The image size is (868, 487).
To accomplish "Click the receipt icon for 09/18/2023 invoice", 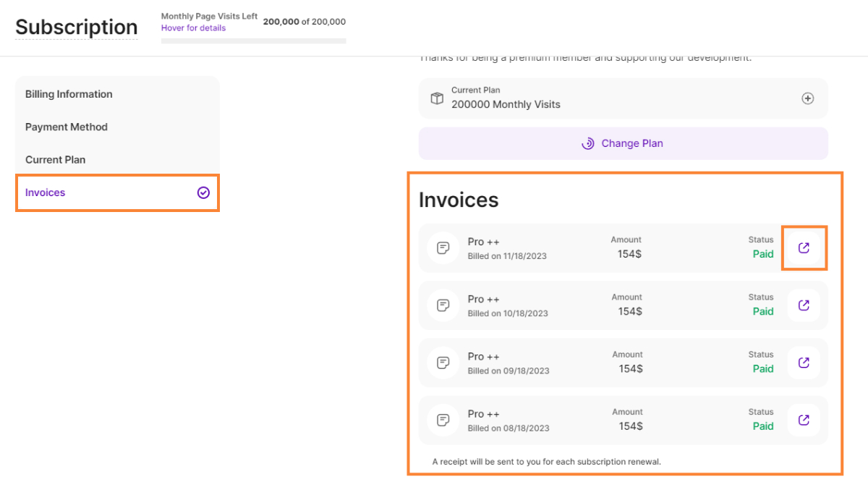I will (443, 363).
